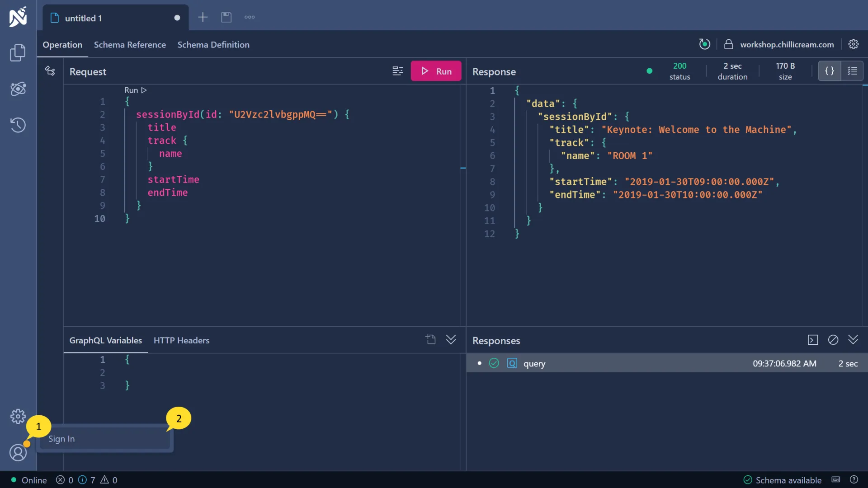Screen dimensions: 868x488
Task: Click the save document icon
Action: pyautogui.click(x=226, y=17)
